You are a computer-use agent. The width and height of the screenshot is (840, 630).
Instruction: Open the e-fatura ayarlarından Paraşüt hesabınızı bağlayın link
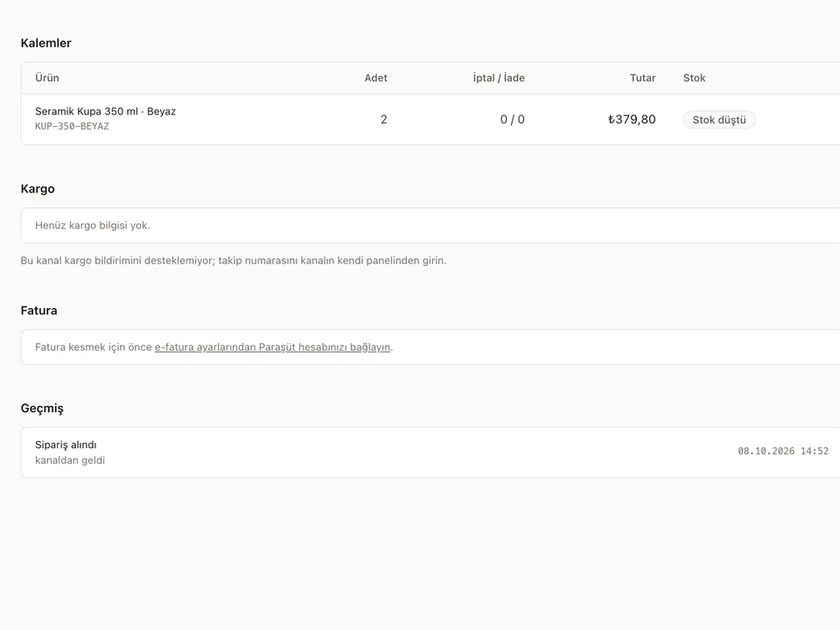coord(272,347)
